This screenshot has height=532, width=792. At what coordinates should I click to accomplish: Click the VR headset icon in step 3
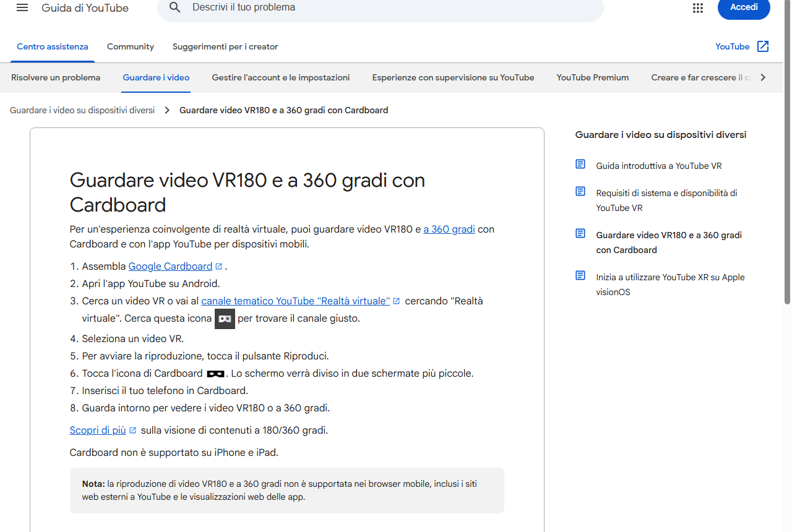pos(225,319)
